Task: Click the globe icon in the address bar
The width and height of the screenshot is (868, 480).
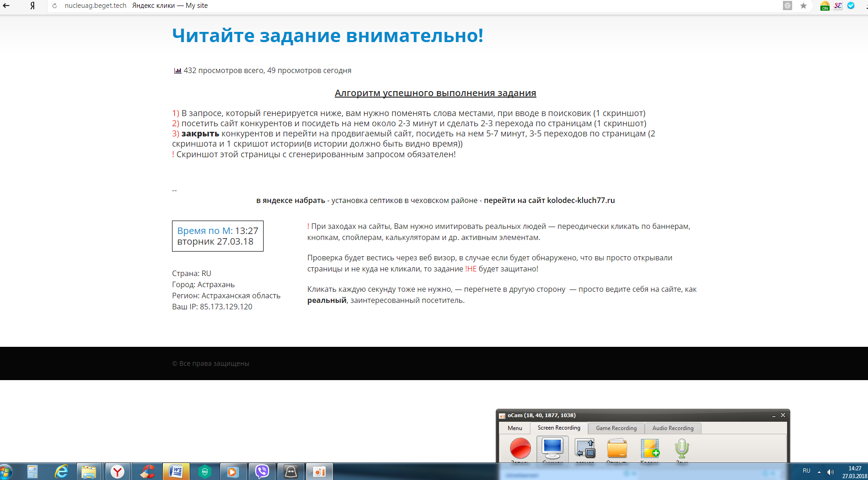Action: point(787,6)
